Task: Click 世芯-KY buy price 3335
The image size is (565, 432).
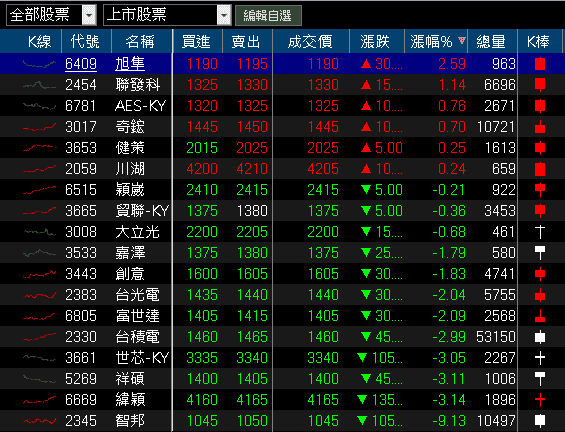Action: pyautogui.click(x=202, y=358)
